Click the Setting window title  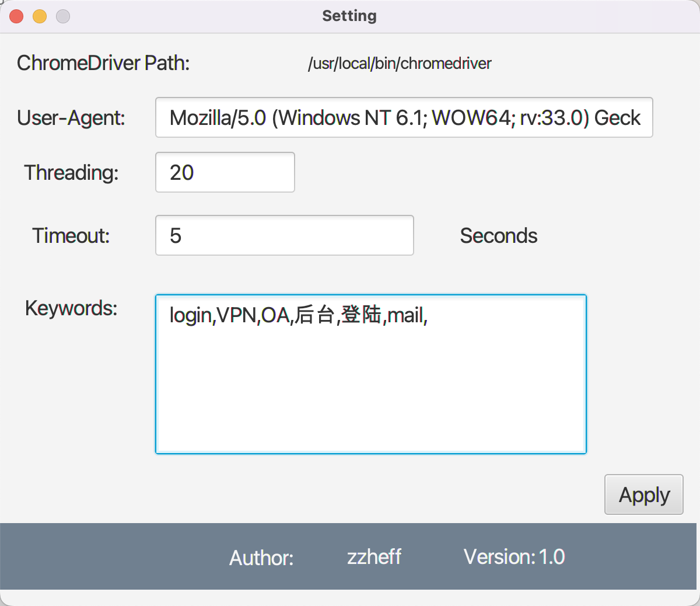pos(349,16)
